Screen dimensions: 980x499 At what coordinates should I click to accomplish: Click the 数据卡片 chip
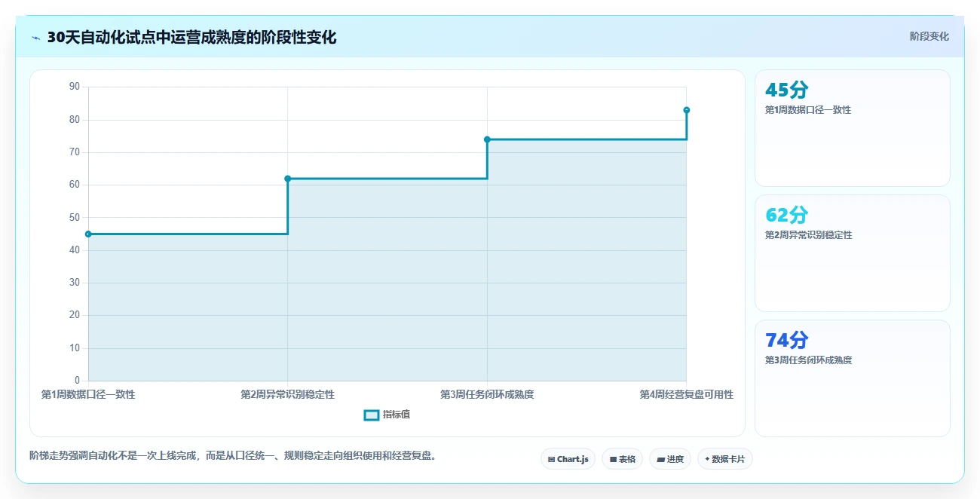tap(724, 459)
